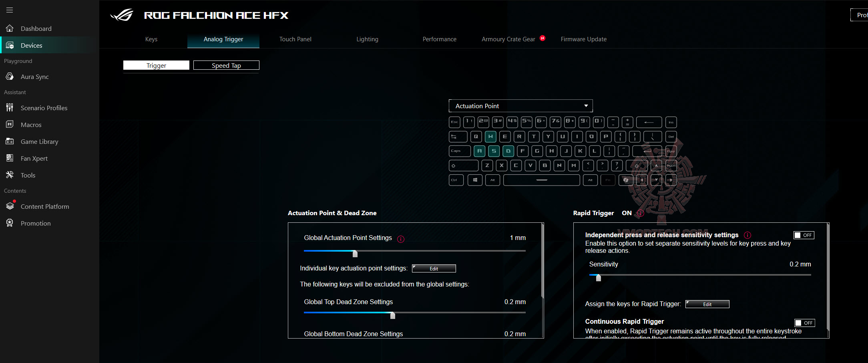Viewport: 868px width, 363px height.
Task: Click the Content Platform layers icon
Action: (10, 206)
